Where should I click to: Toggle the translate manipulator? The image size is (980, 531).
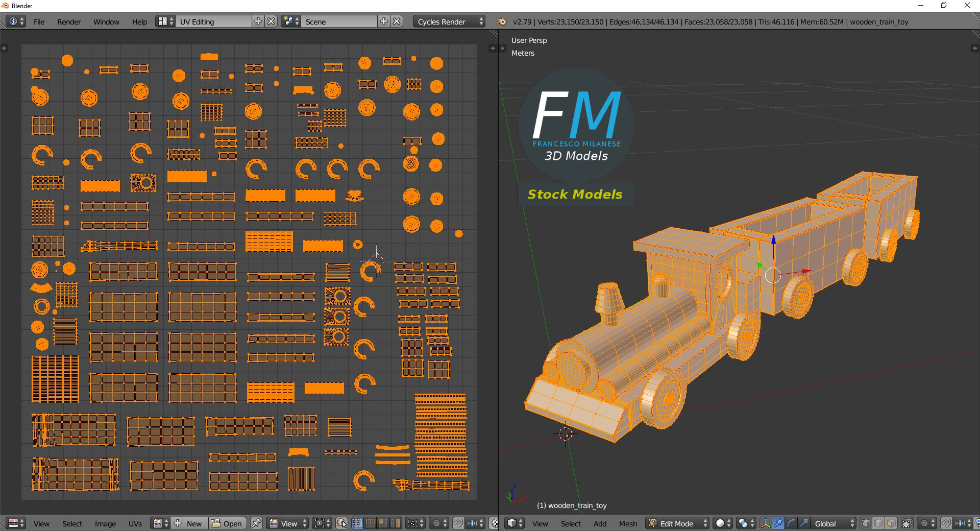click(778, 523)
